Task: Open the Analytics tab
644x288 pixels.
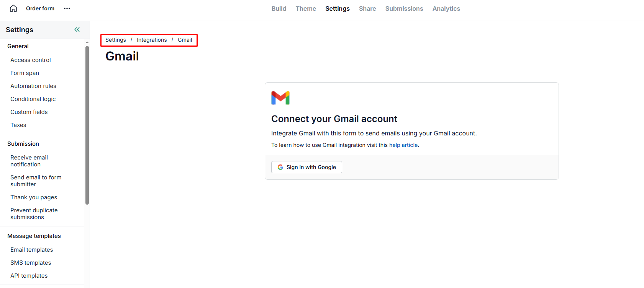Action: coord(446,8)
